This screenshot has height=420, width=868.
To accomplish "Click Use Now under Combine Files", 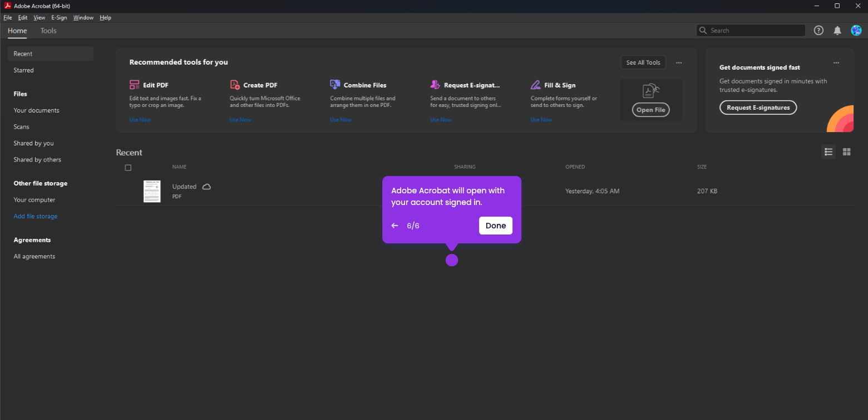I will tap(341, 120).
